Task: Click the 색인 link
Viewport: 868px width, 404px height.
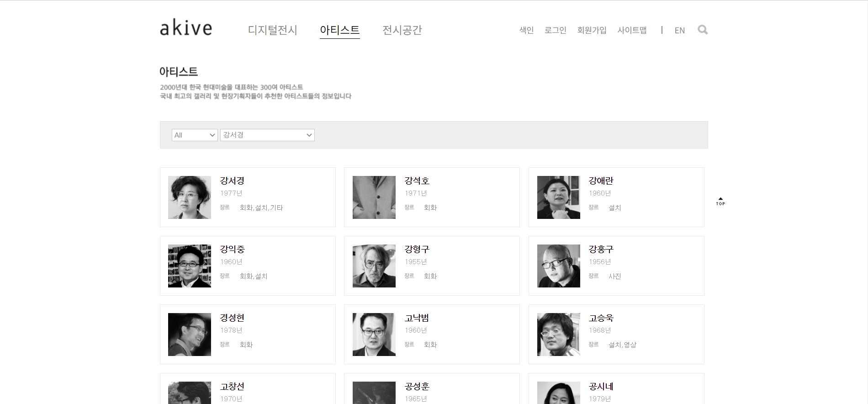Action: [x=526, y=30]
